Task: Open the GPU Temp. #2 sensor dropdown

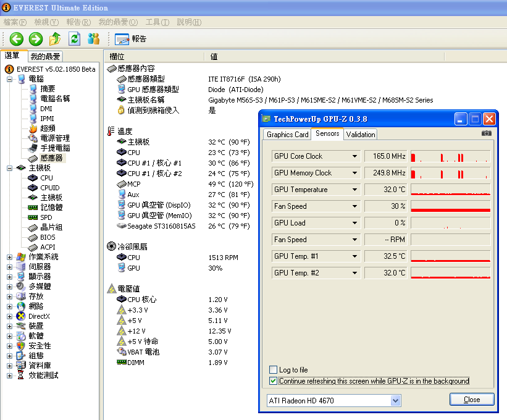Action: pos(354,273)
